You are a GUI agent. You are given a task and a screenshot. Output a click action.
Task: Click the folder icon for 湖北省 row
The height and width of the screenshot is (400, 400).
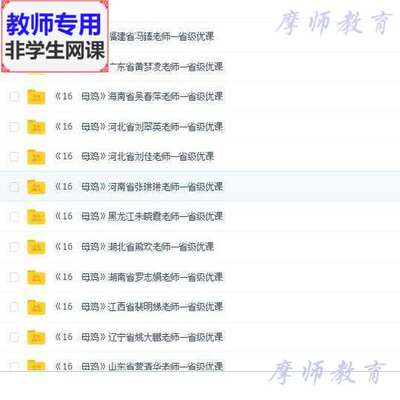(36, 247)
